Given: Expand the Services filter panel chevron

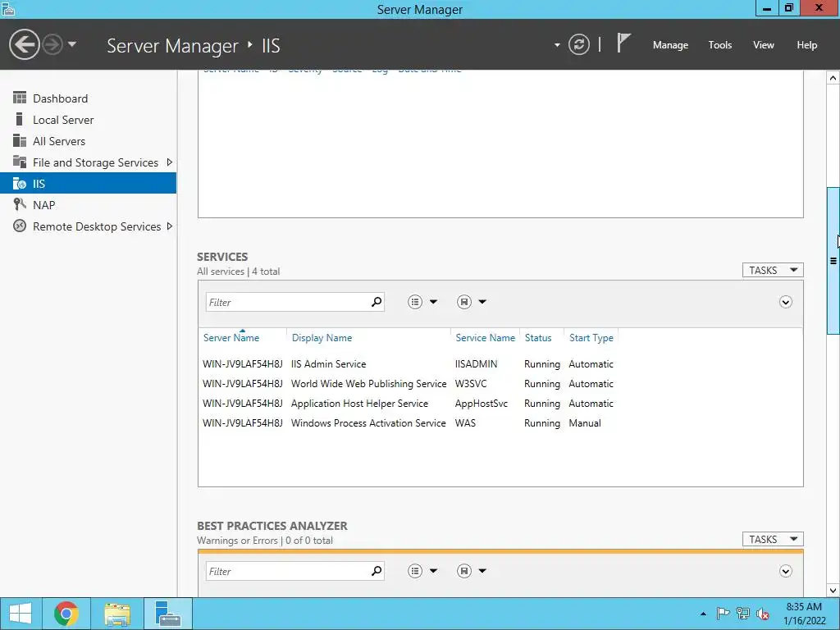Looking at the screenshot, I should coord(785,302).
